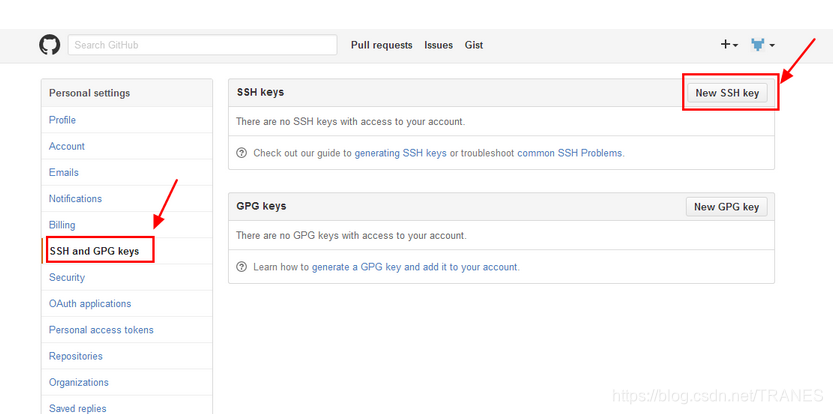Follow the generating SSH keys link
The image size is (833, 414).
click(x=401, y=153)
